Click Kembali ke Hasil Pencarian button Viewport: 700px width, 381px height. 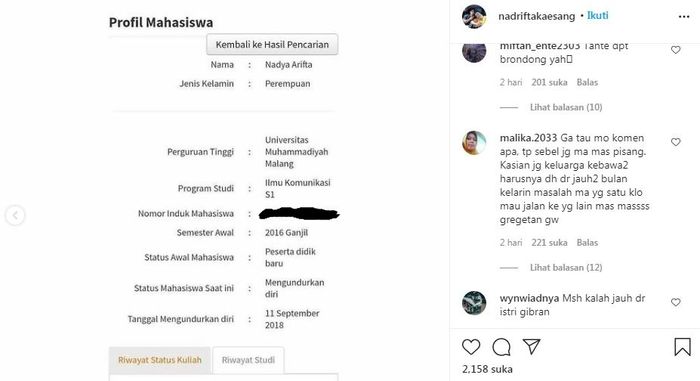tap(272, 45)
